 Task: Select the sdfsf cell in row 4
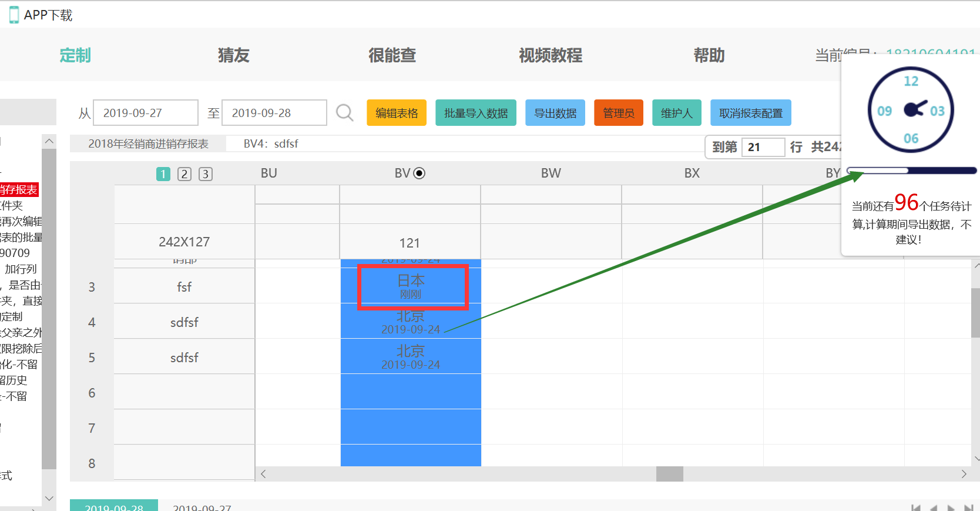click(x=184, y=322)
